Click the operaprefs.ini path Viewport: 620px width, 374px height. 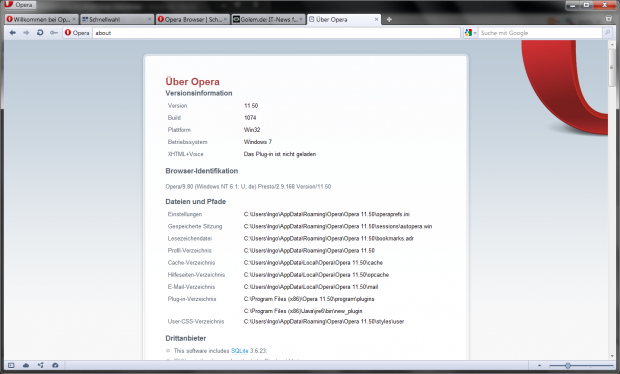click(327, 214)
